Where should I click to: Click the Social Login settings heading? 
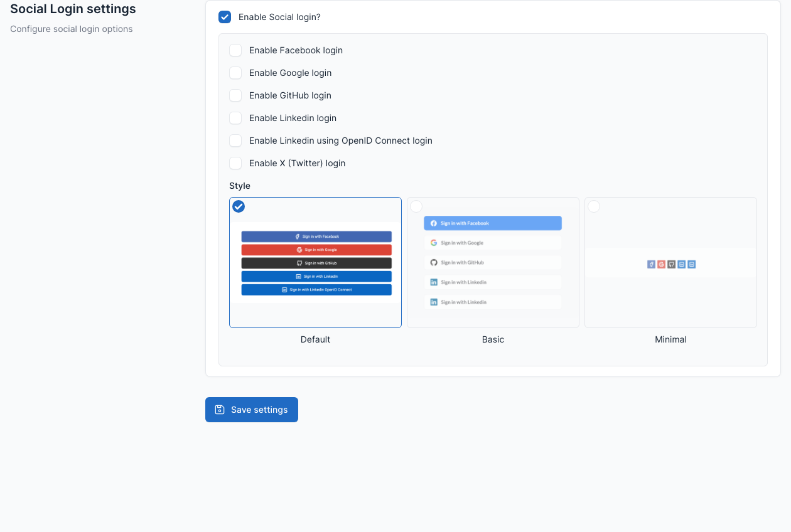pos(73,9)
